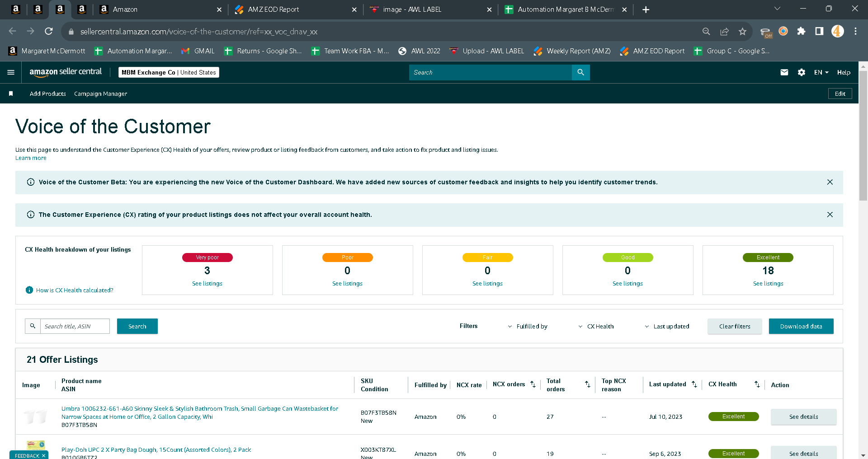The width and height of the screenshot is (868, 459).
Task: Click the search icon beside title ASIN field
Action: (x=33, y=326)
